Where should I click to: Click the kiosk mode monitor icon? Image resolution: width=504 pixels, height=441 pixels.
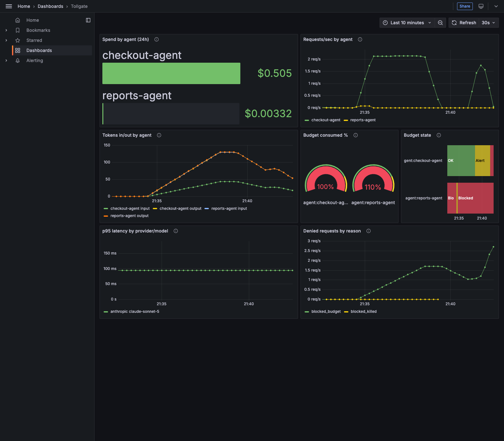coord(481,6)
